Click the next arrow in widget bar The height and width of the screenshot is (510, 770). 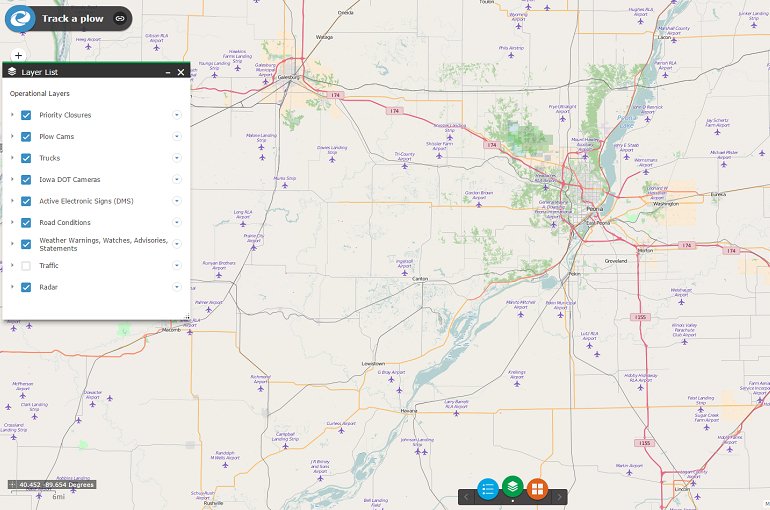coord(559,497)
